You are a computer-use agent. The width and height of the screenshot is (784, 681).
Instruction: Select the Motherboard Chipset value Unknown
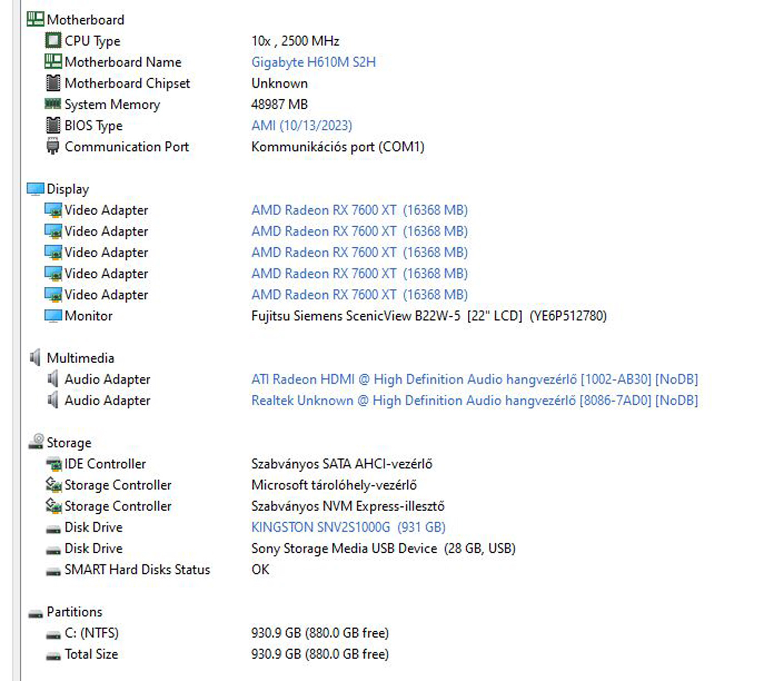pyautogui.click(x=279, y=83)
